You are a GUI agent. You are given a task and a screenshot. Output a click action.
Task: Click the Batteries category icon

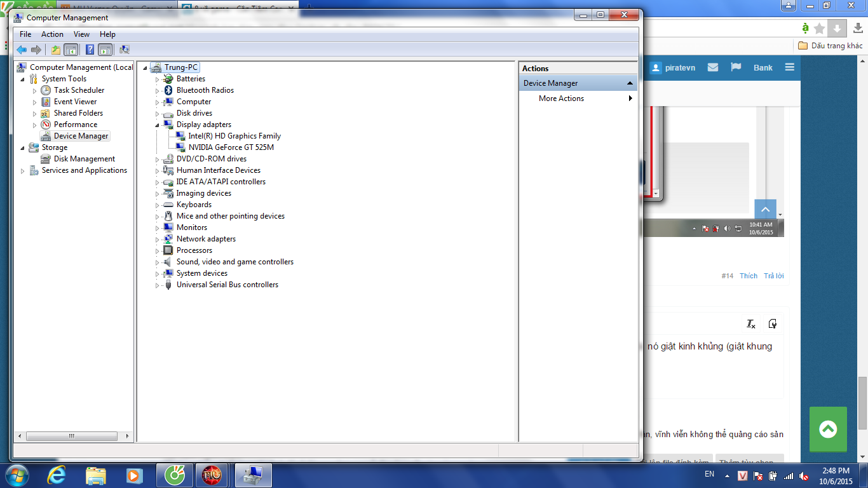(168, 79)
